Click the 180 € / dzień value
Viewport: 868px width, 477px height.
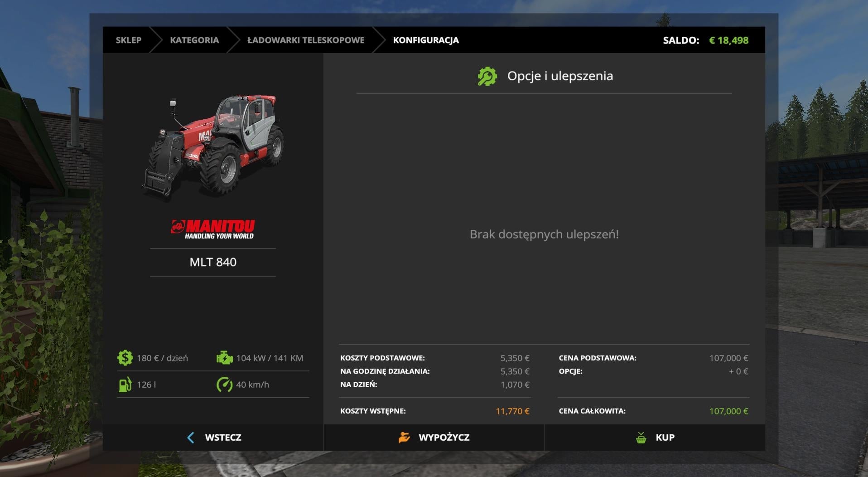pos(162,358)
